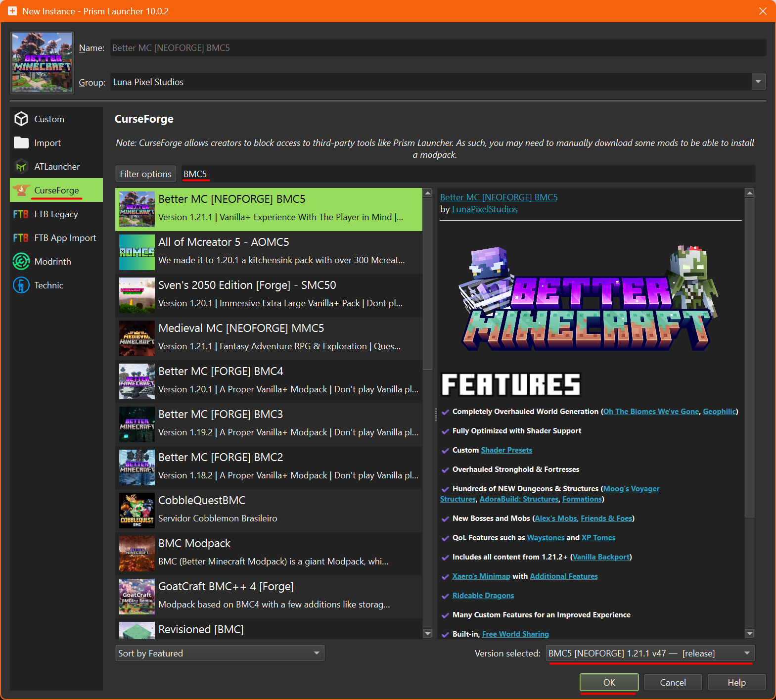Click the Filter options button
Image resolution: width=776 pixels, height=700 pixels.
[145, 174]
